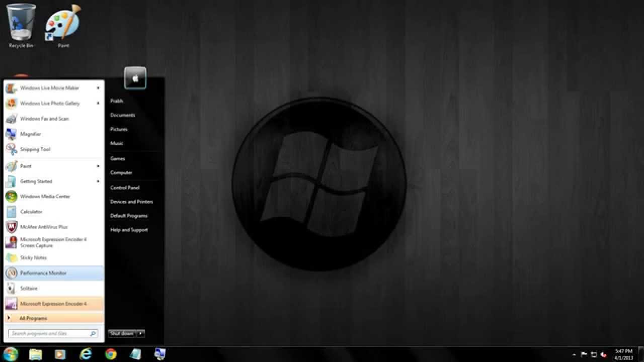Screen dimensions: 644x362
Task: Expand Windows Live Movie Maker jump list arrow
Action: (98, 88)
